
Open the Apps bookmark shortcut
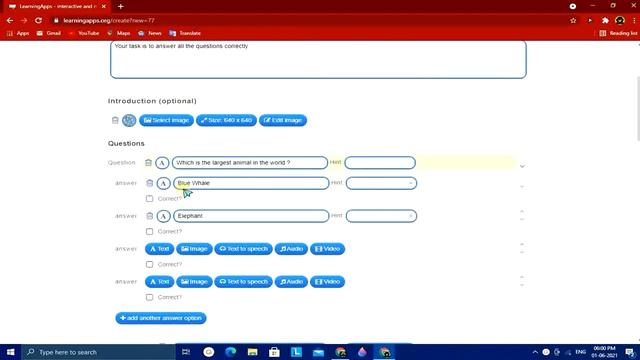[18, 33]
